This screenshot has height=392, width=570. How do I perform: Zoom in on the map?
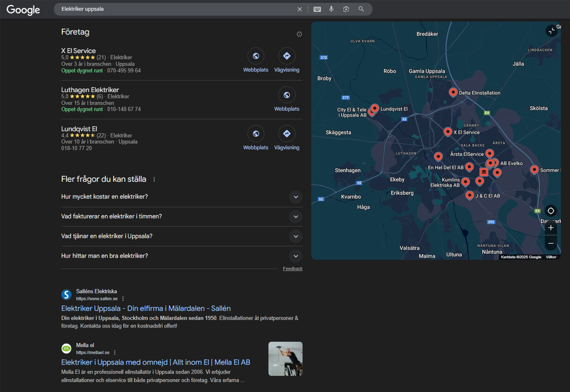(x=551, y=228)
